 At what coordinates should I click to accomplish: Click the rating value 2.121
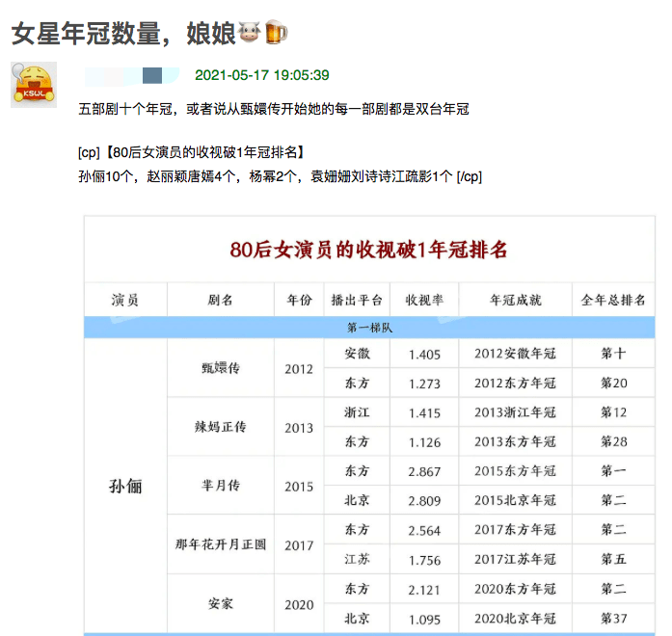click(x=424, y=590)
